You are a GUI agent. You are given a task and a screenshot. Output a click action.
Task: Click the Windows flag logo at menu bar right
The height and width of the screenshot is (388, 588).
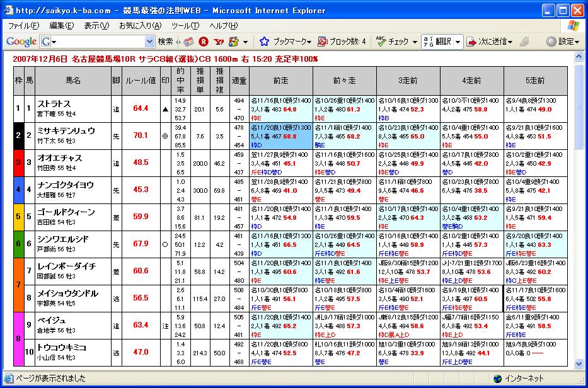(x=573, y=25)
